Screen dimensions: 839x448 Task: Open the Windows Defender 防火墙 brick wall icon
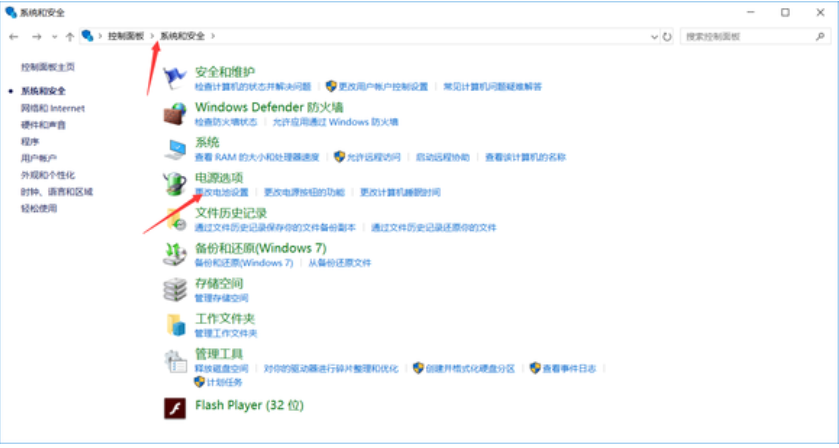pos(175,113)
